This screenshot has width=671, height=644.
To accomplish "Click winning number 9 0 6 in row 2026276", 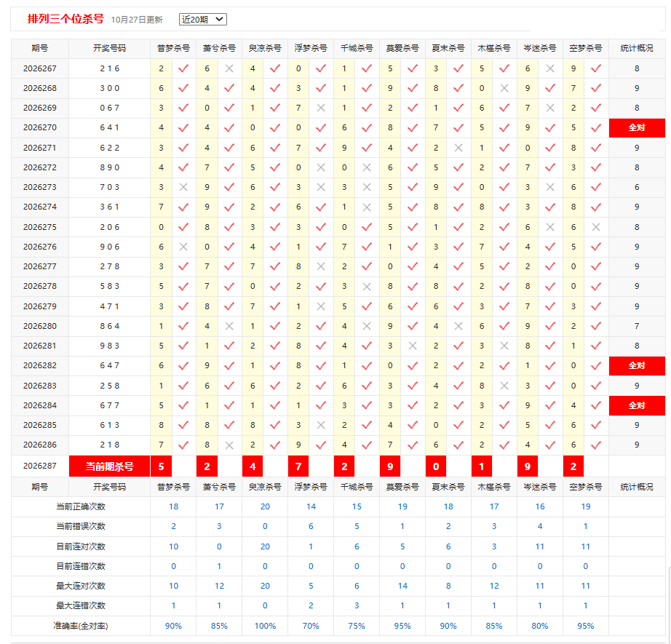I will coord(110,247).
